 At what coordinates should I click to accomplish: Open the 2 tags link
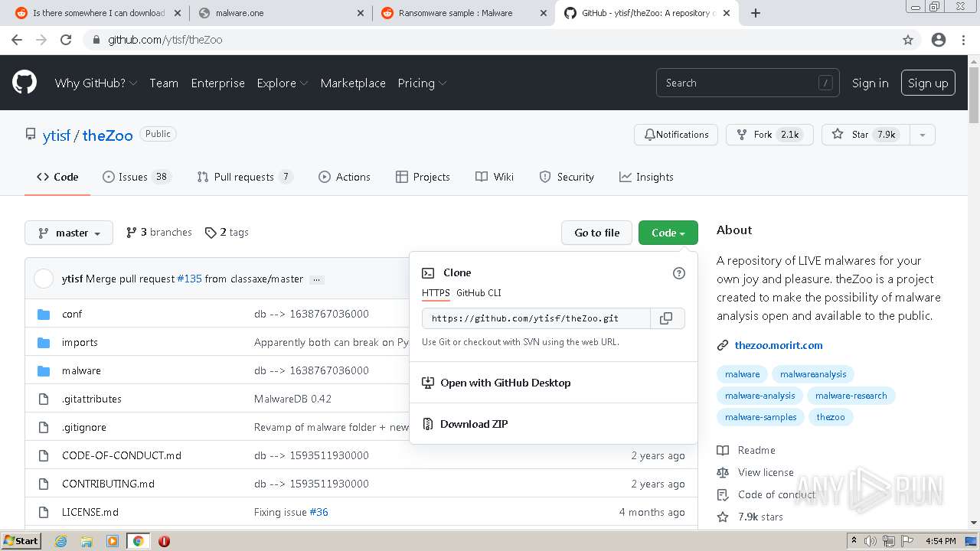227,233
